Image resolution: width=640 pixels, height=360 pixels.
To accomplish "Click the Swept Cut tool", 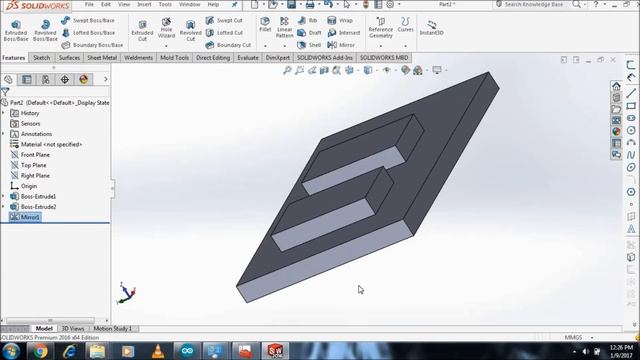I will coord(224,20).
